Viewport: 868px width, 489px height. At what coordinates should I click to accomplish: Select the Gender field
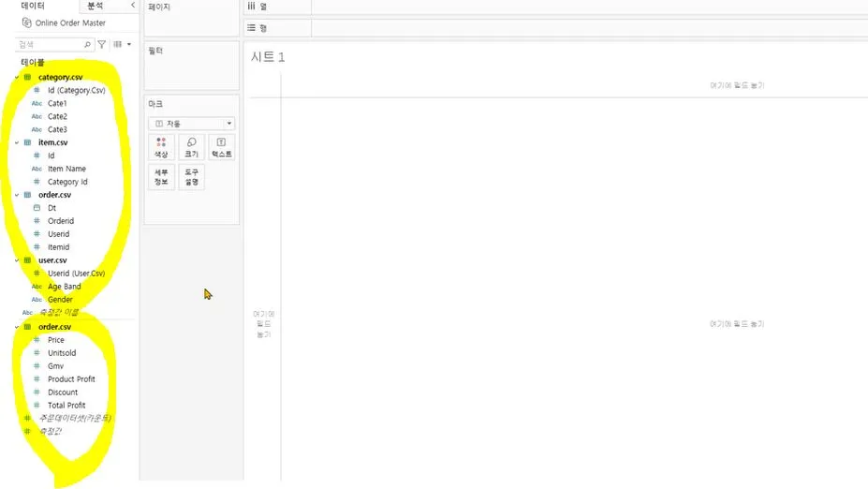pos(60,300)
